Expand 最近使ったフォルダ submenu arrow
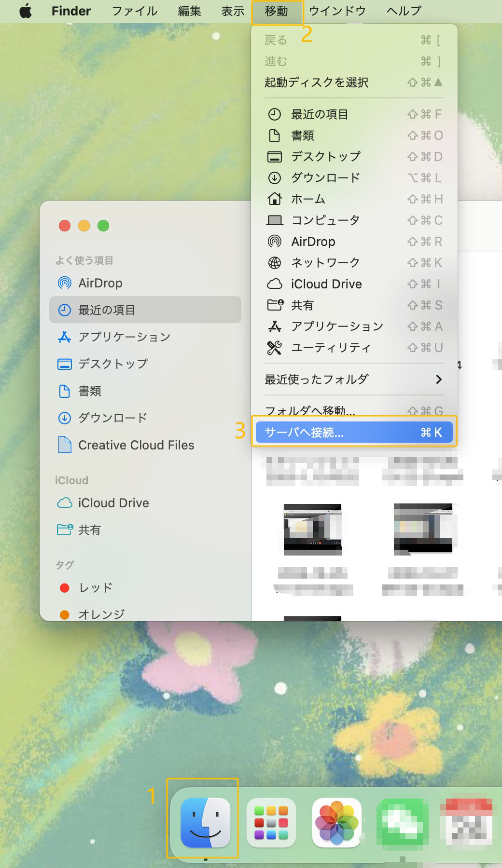 tap(438, 380)
